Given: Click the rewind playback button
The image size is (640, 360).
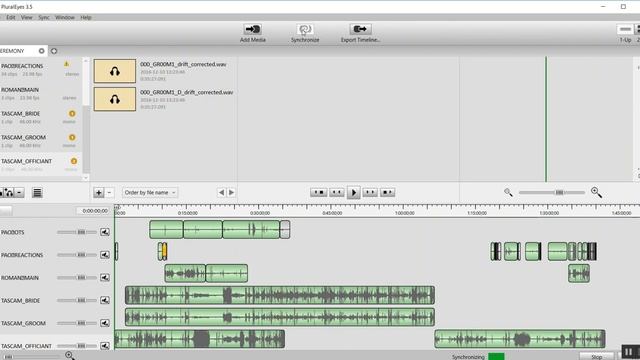Looking at the screenshot, I should click(x=337, y=192).
